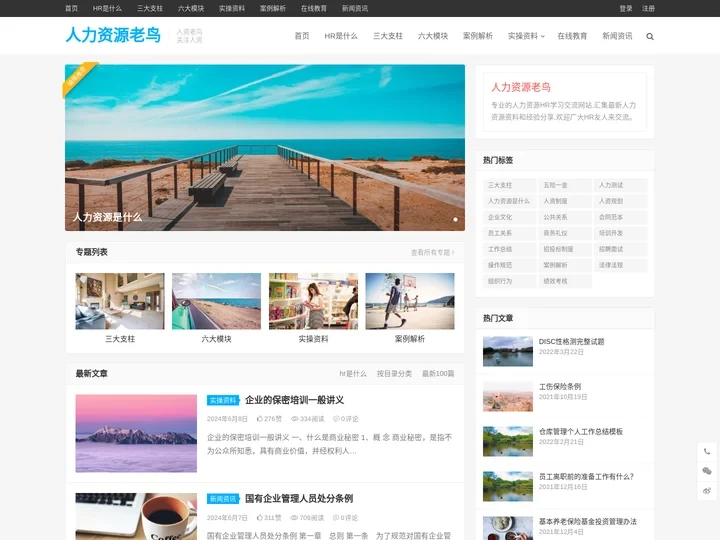The height and width of the screenshot is (540, 720).
Task: Open hot article 仓库管理个人工作总结模板
Action: click(580, 432)
